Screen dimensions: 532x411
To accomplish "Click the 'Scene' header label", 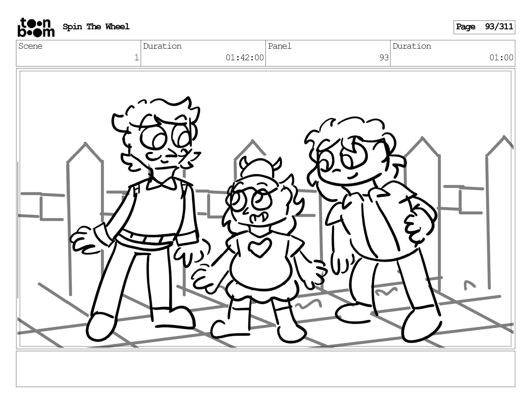I will click(30, 46).
